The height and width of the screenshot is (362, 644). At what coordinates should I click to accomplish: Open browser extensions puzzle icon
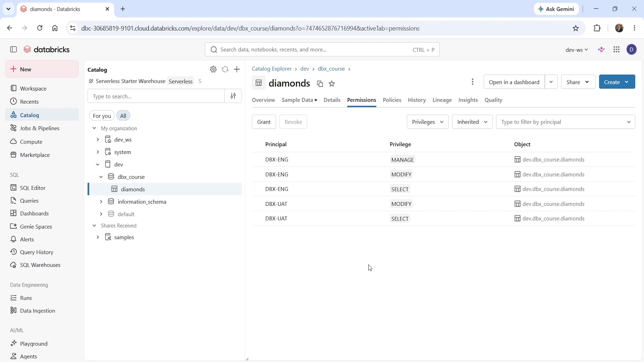(x=597, y=28)
